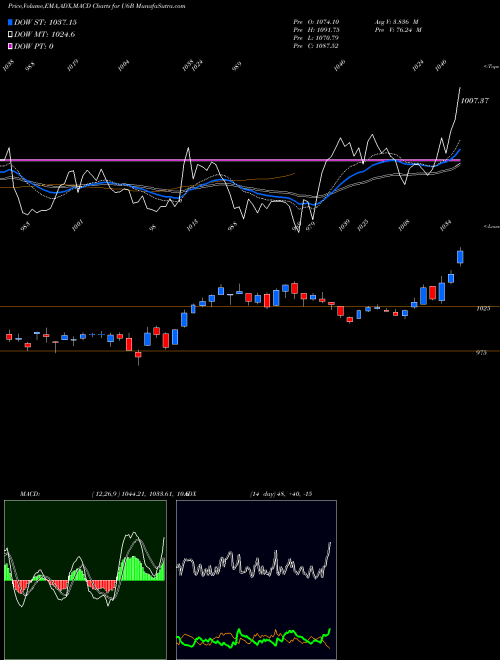
Task: Open the dark blue ADX indicator panel
Action: coord(256,580)
